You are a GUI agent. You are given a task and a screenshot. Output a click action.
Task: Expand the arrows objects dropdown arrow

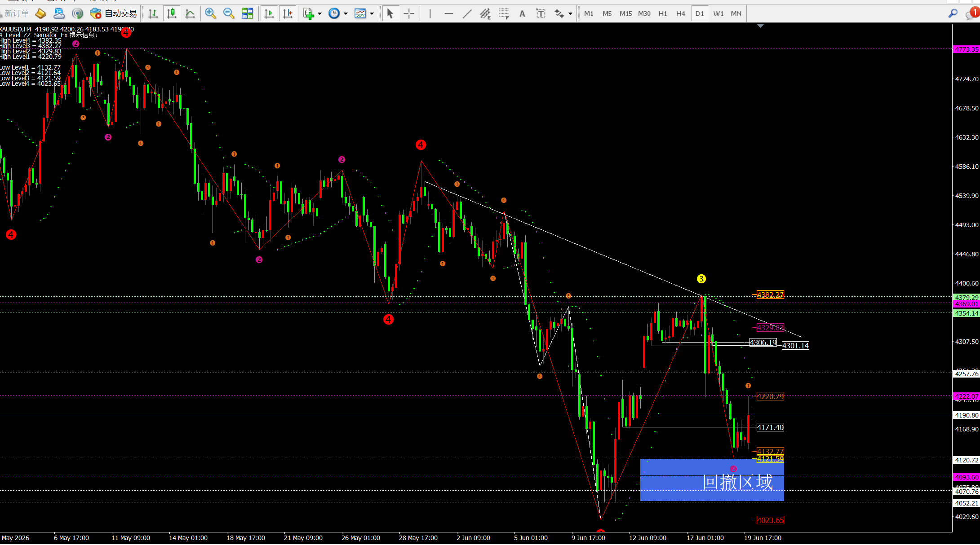[x=570, y=14]
